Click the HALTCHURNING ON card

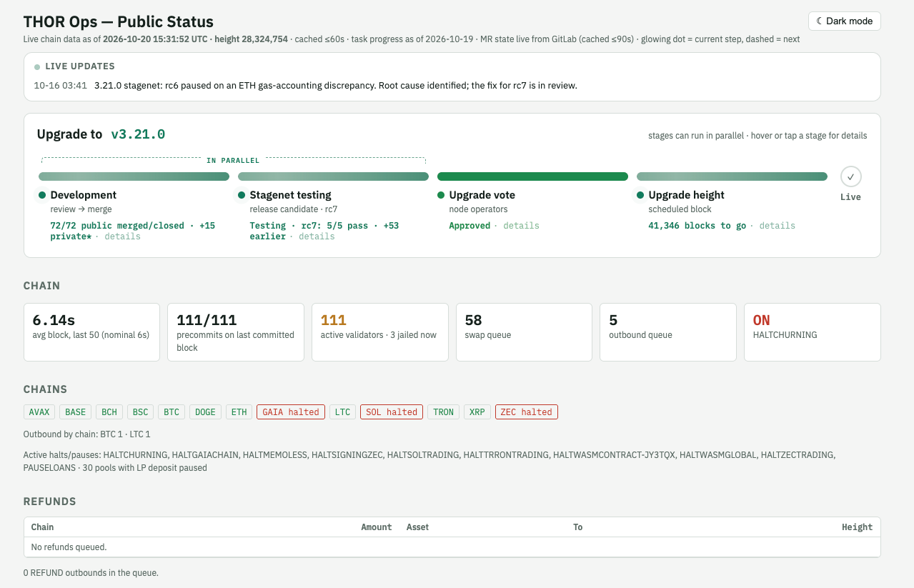[x=813, y=332]
